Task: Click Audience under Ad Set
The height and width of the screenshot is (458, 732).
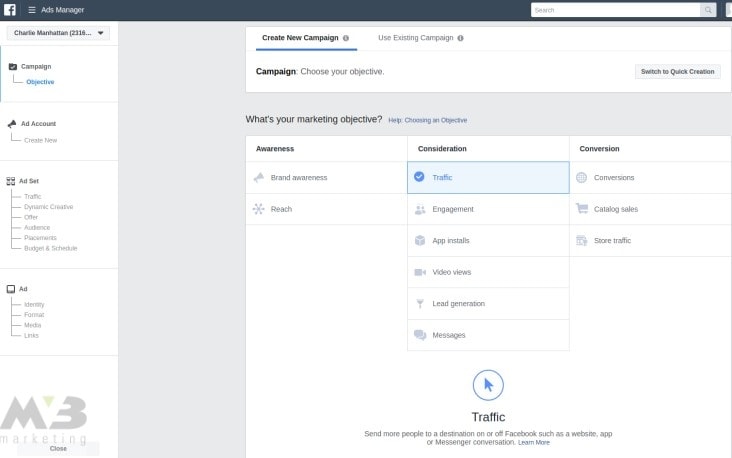Action: coord(37,228)
